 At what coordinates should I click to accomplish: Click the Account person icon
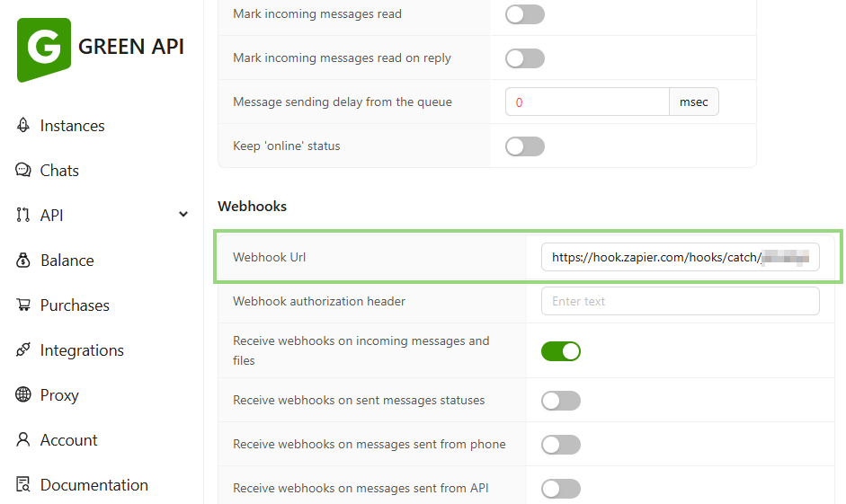(23, 440)
